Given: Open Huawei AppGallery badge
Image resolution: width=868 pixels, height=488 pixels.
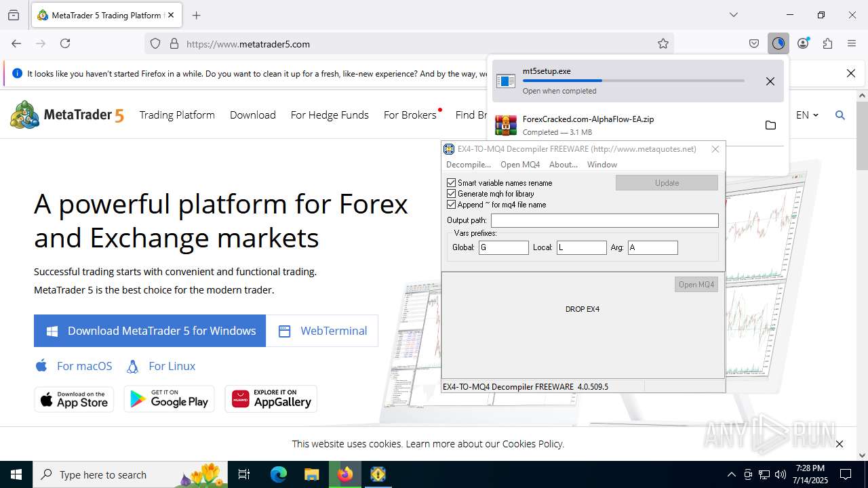Looking at the screenshot, I should [x=271, y=399].
